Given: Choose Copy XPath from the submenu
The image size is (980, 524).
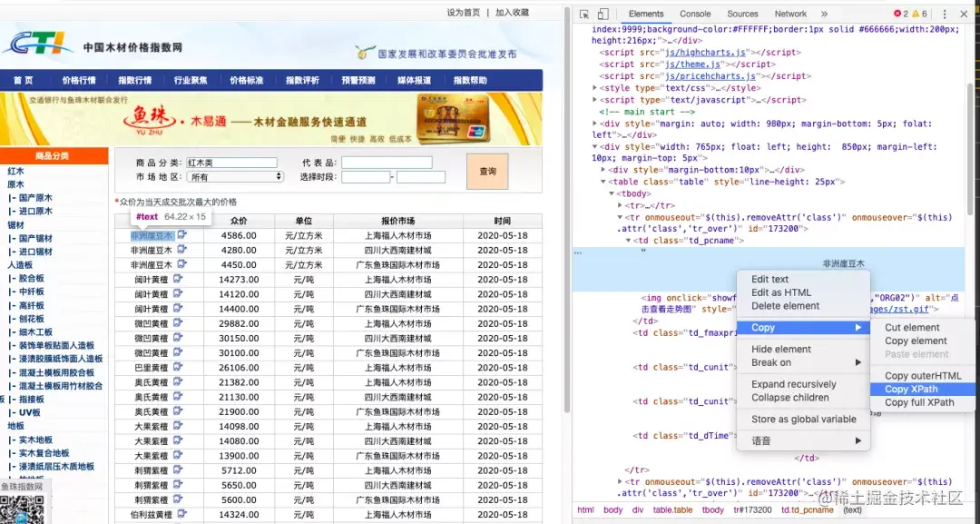Looking at the screenshot, I should click(923, 389).
